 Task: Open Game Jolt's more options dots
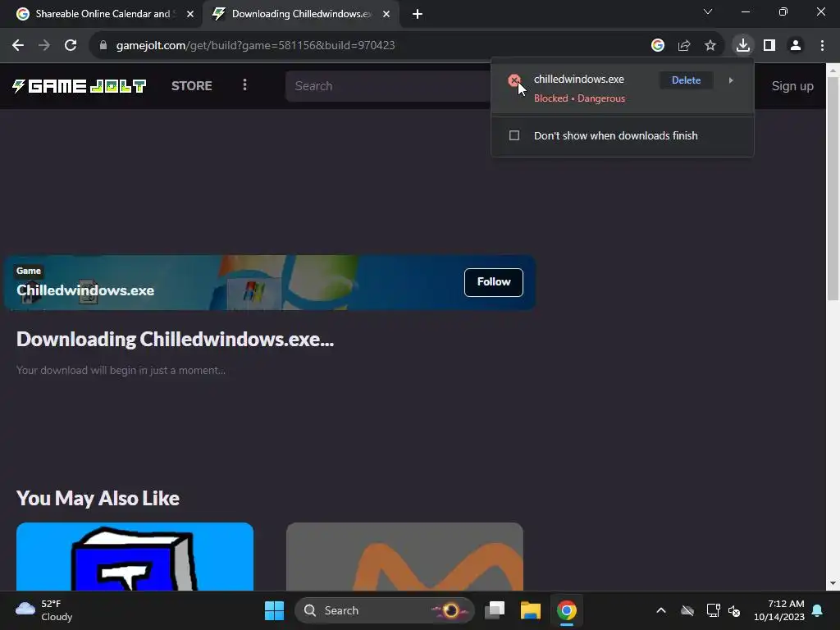(x=244, y=85)
